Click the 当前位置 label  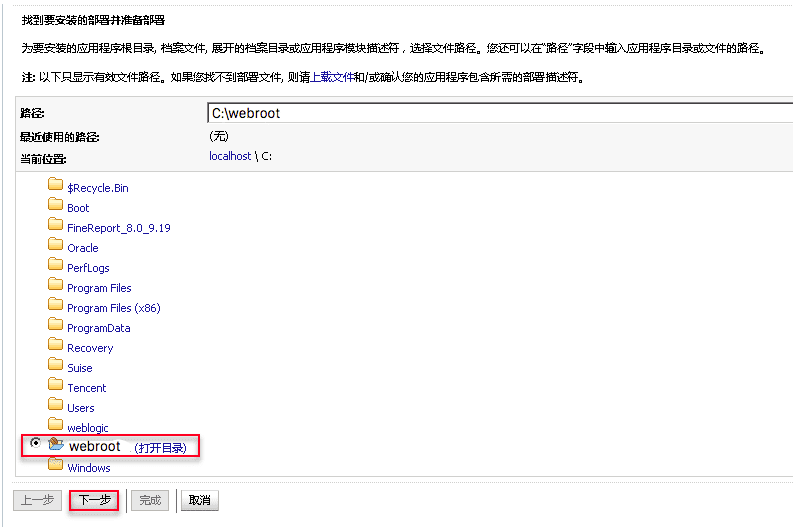(43, 159)
